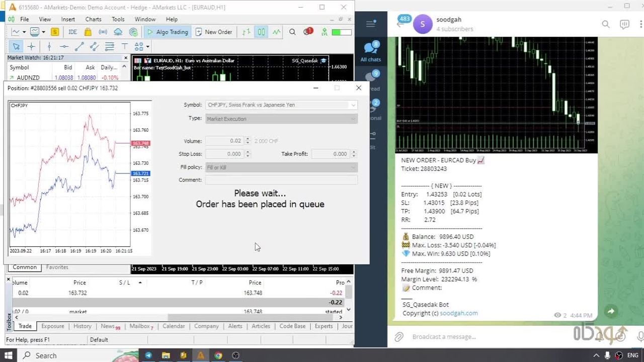Select the text label tool
Screen dimensions: 644x362
(x=124, y=47)
